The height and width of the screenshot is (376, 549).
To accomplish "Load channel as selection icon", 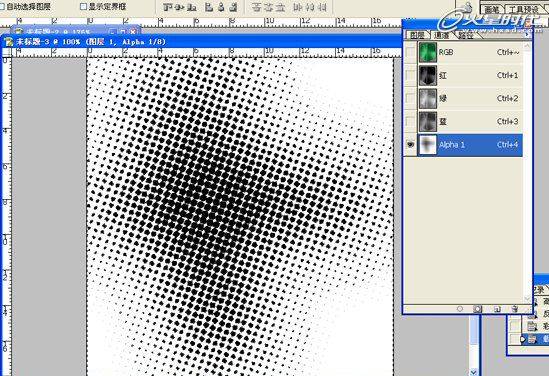I will [460, 309].
